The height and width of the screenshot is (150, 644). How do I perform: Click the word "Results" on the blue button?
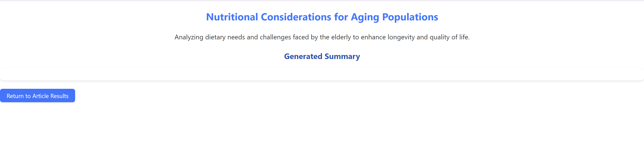click(x=60, y=96)
